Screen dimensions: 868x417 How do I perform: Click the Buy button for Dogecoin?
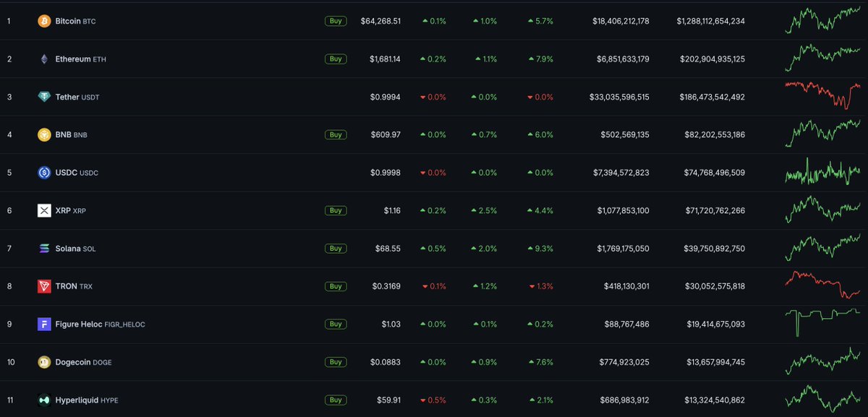click(x=336, y=361)
